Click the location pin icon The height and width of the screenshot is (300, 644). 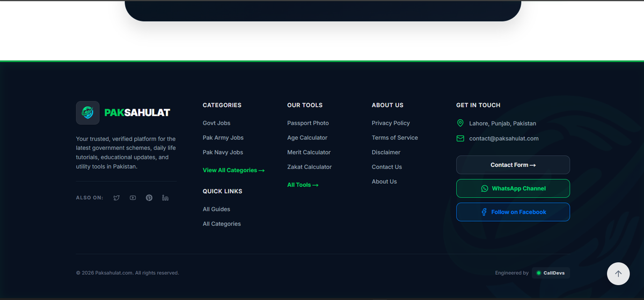[x=460, y=123]
